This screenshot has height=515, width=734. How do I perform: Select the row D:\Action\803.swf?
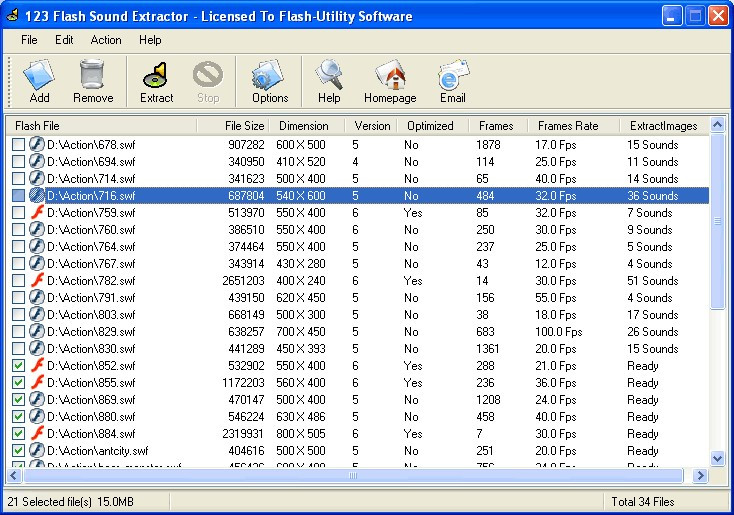[358, 315]
